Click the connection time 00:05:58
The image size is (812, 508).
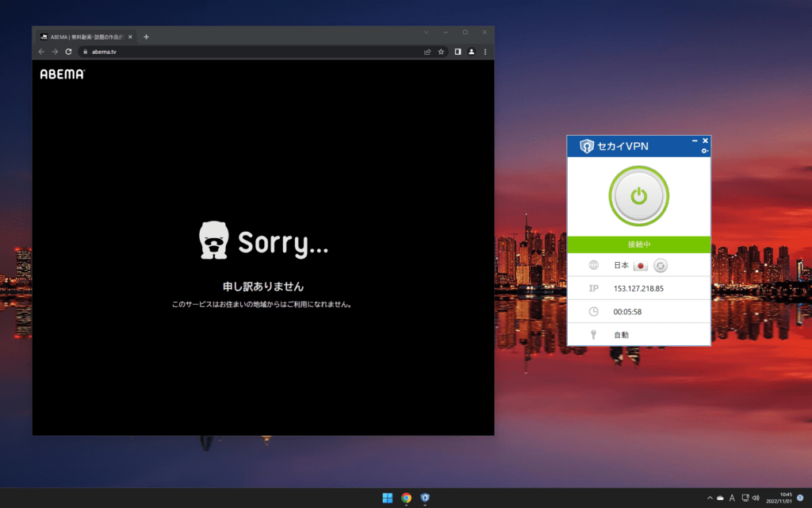627,312
